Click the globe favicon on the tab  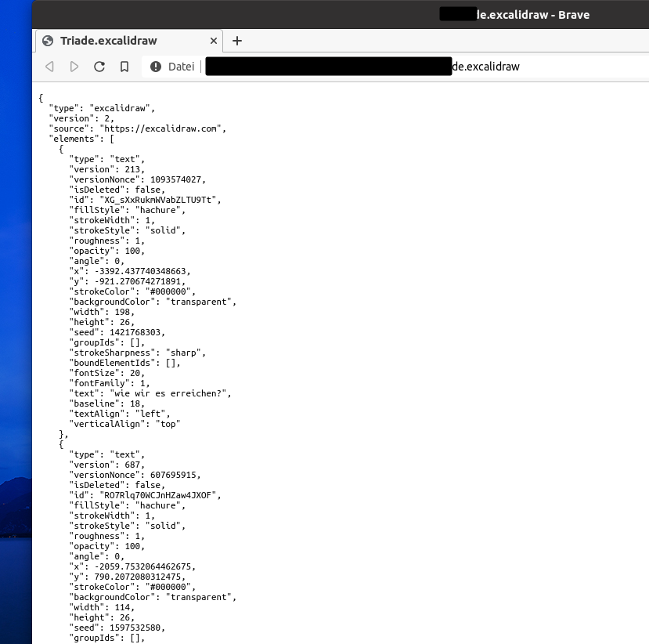[x=48, y=41]
